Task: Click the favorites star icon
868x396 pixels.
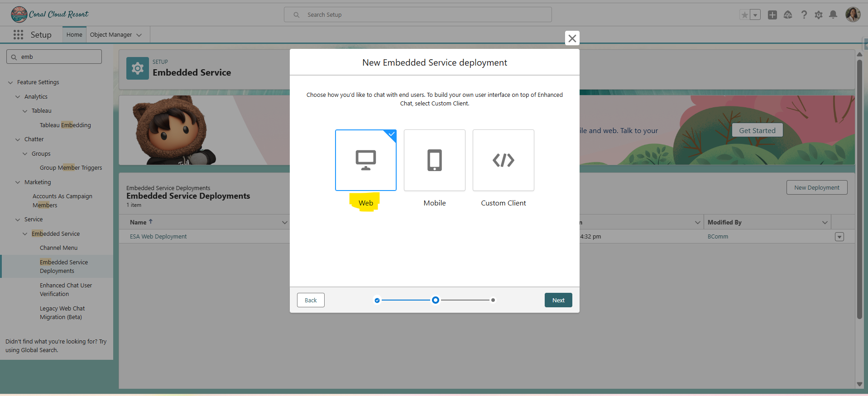Action: point(744,15)
